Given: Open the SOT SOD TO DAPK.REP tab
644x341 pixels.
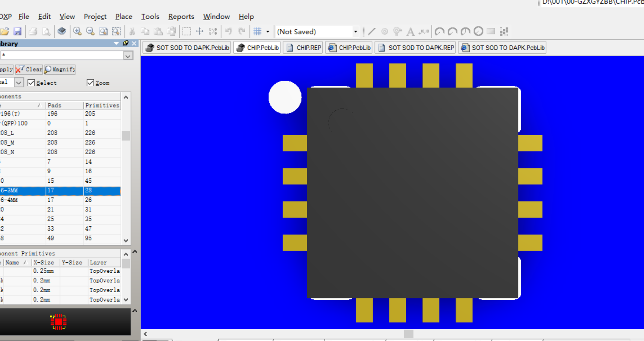Looking at the screenshot, I should click(416, 48).
